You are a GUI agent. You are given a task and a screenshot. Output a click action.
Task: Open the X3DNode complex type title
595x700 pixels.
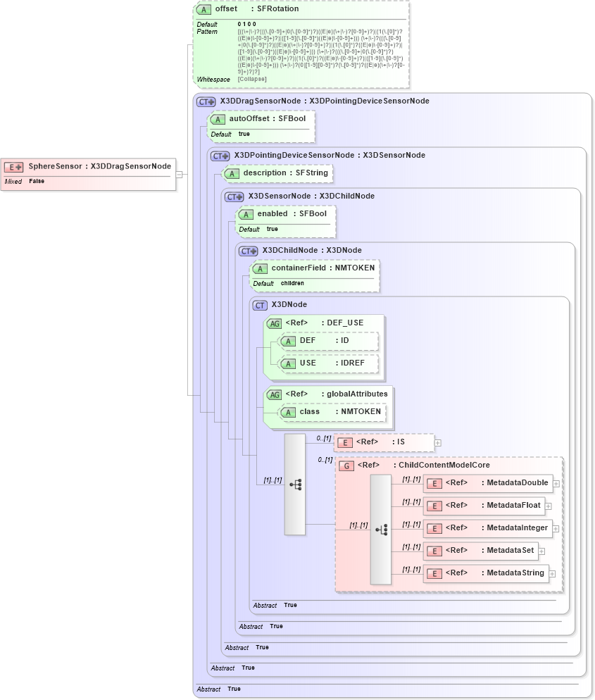289,304
